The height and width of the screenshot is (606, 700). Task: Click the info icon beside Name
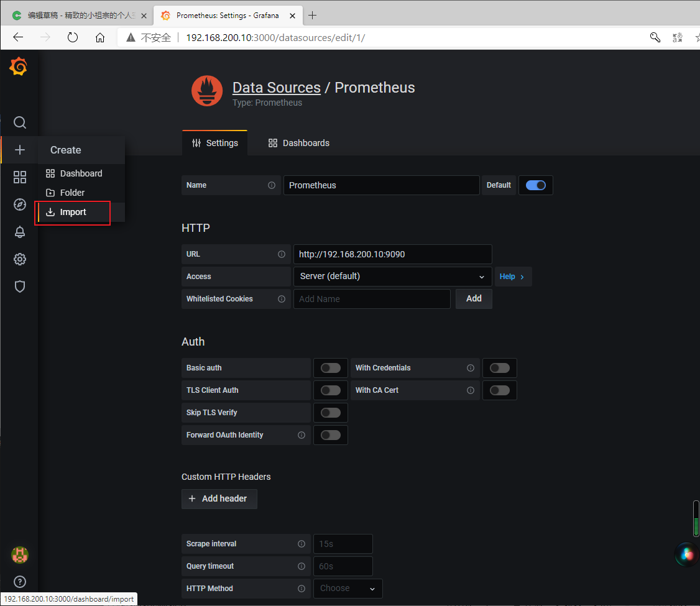272,185
